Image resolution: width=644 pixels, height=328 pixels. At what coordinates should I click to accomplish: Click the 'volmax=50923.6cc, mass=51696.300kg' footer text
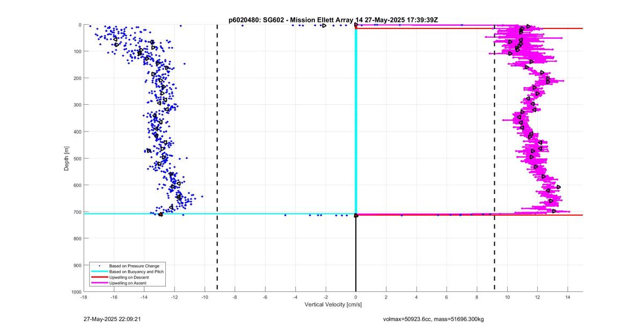tap(433, 319)
